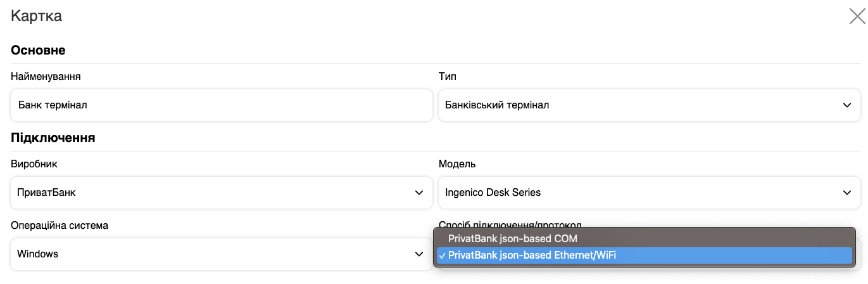Click the 'Найменування' field label

tap(46, 77)
